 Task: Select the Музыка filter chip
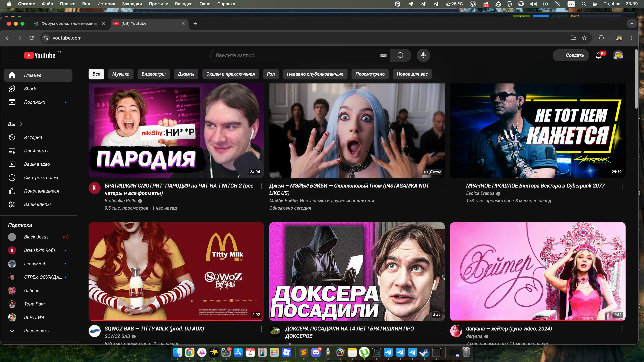point(121,74)
